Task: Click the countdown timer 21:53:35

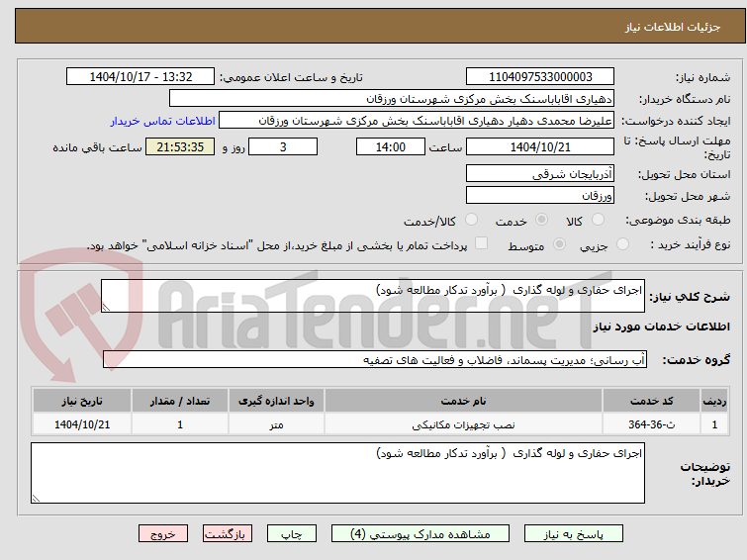Action: [x=180, y=146]
